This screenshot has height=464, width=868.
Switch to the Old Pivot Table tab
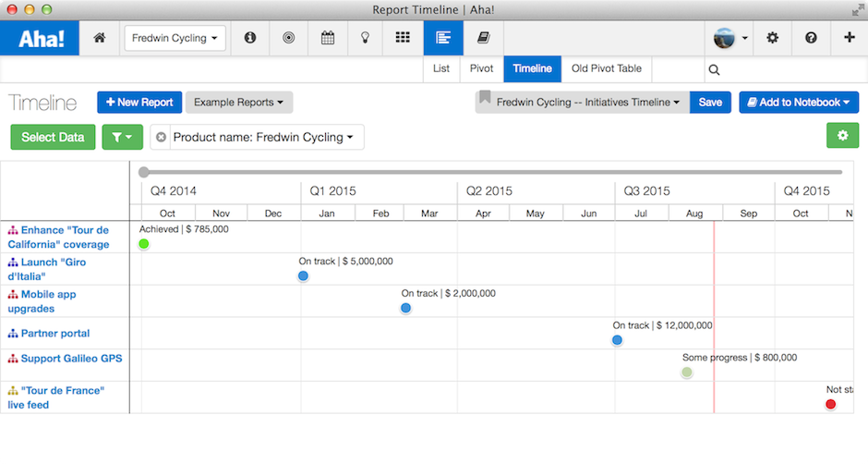607,68
